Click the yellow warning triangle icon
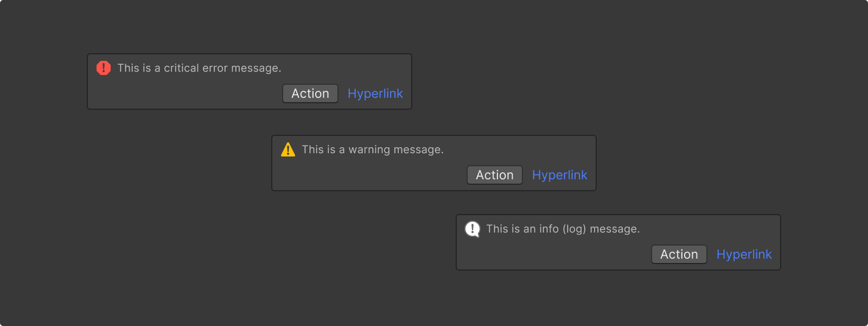The height and width of the screenshot is (326, 868). coord(288,149)
